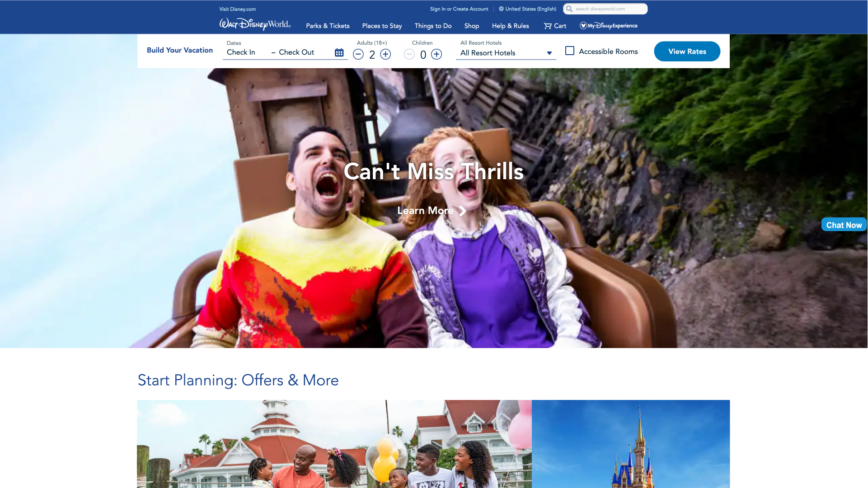Click the decrease Adults minus icon
868x488 pixels.
pyautogui.click(x=358, y=54)
